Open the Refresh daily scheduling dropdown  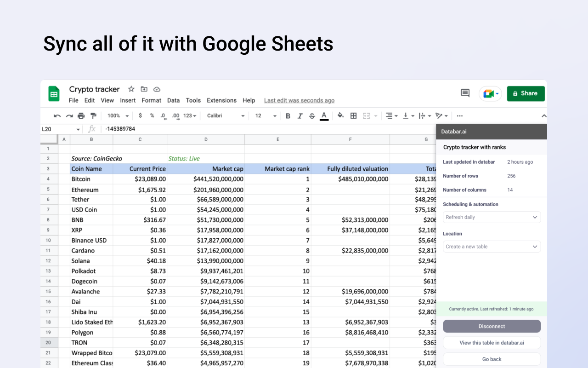(x=492, y=217)
